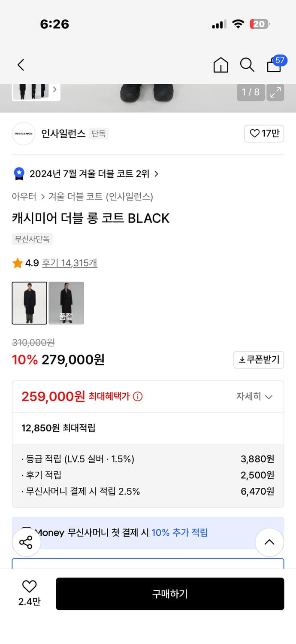Open search using the magnifier icon
Viewport: 296px width, 644px height.
pos(247,65)
